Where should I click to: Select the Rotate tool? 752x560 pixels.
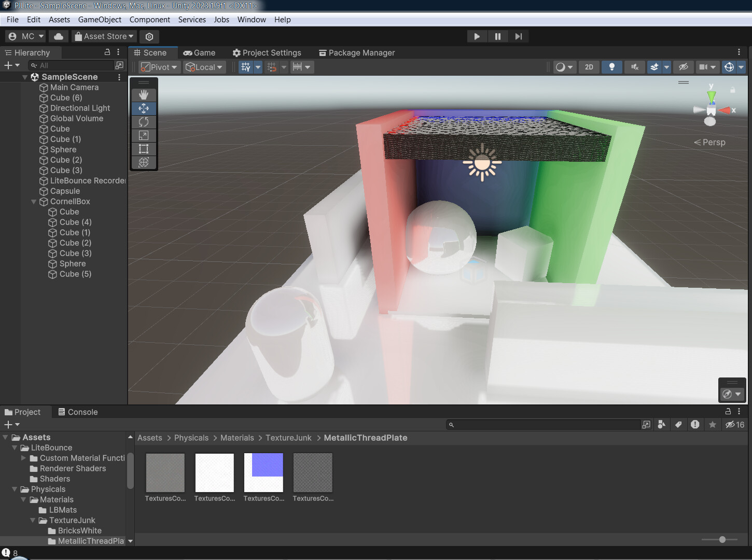(144, 122)
